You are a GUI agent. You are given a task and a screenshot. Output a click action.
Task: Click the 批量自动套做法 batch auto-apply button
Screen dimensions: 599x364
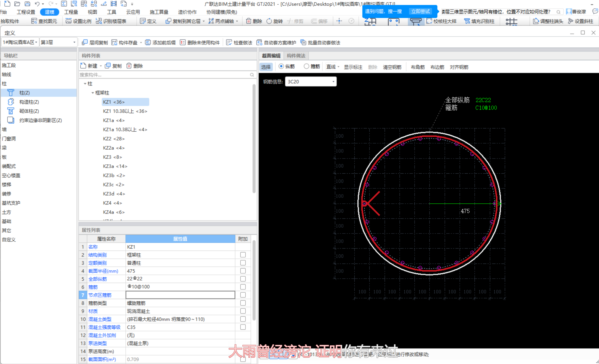[320, 43]
